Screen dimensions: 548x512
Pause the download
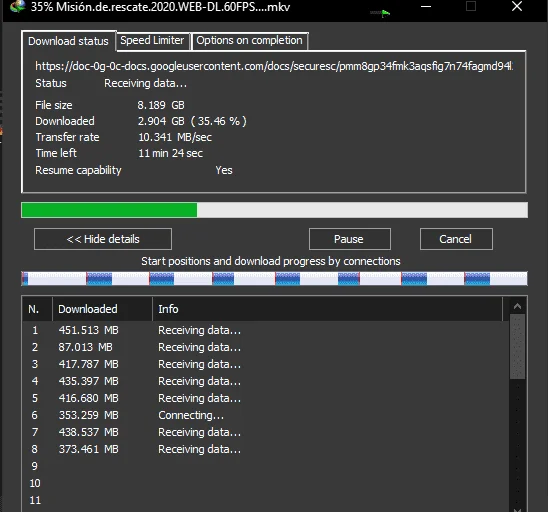click(349, 239)
